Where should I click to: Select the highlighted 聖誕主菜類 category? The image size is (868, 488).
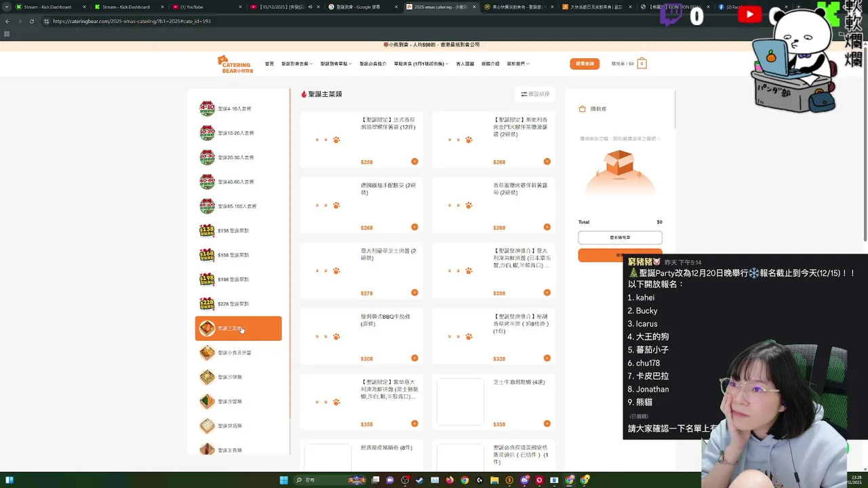click(238, 328)
